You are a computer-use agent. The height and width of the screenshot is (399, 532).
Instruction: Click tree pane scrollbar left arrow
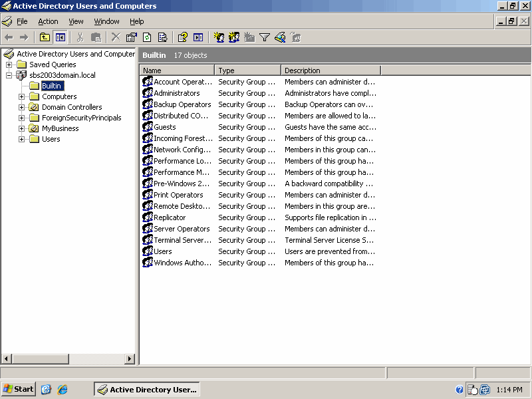7,358
